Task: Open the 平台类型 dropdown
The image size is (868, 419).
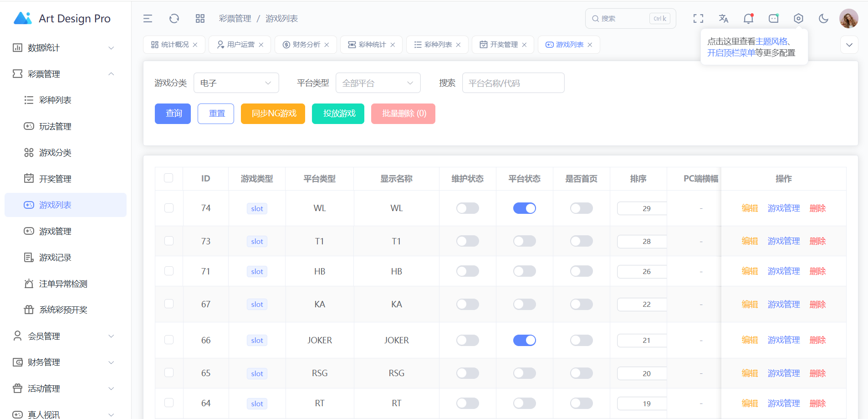Action: point(378,83)
